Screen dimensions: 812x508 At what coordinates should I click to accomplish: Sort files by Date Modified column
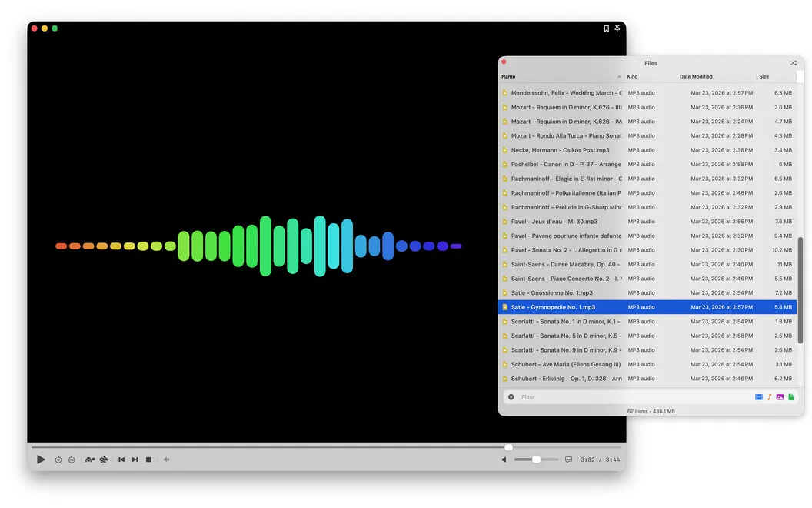coord(717,77)
